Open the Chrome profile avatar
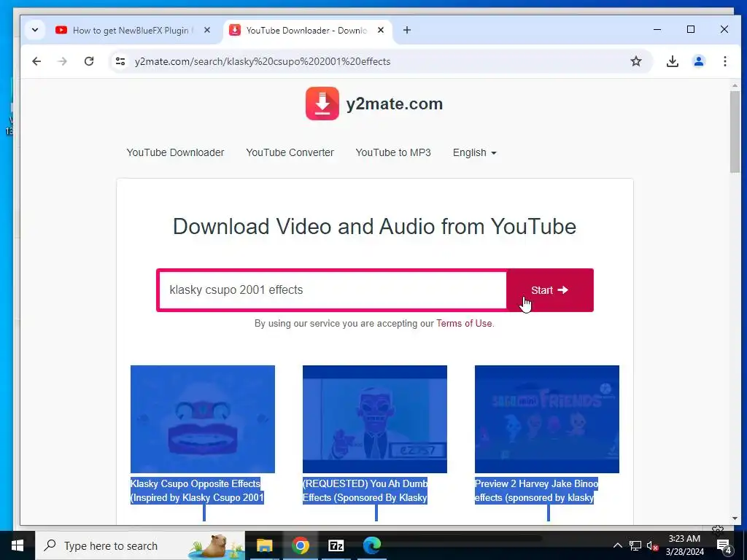 [699, 61]
